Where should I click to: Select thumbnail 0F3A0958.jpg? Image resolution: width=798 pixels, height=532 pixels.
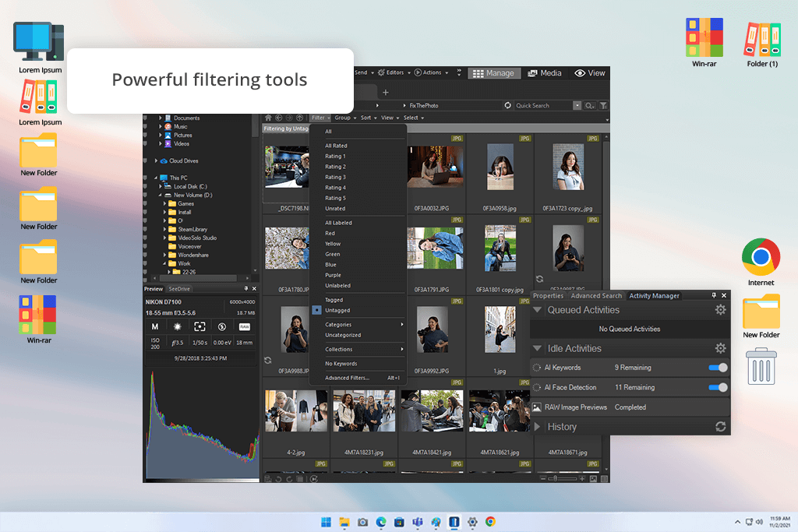point(500,174)
